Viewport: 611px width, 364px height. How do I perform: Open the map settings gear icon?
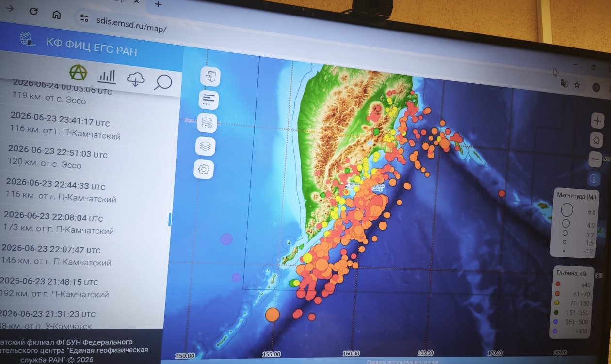click(204, 169)
